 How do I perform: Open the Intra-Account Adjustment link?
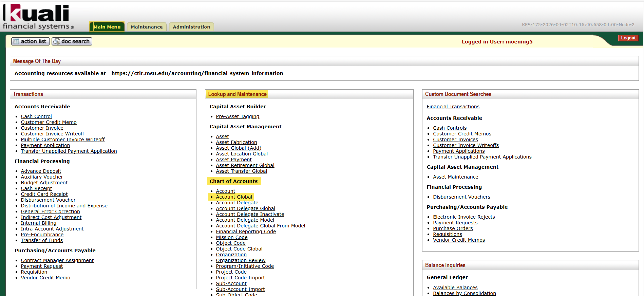pos(52,229)
